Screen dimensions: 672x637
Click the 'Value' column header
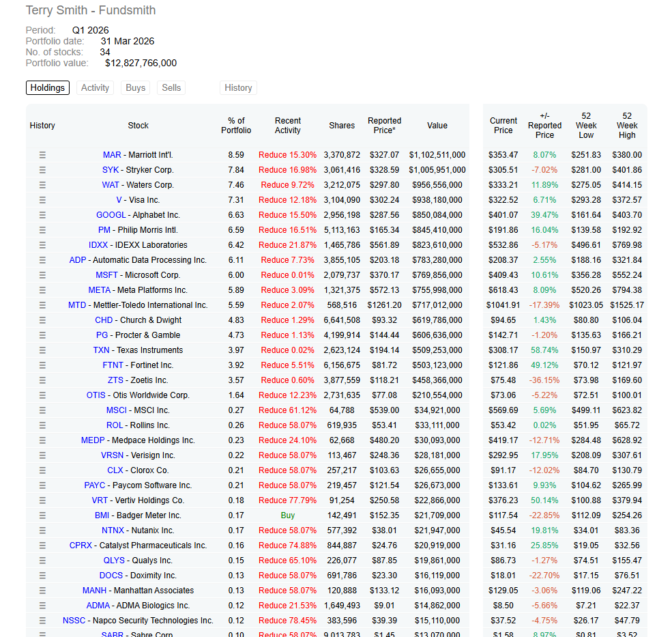(437, 125)
